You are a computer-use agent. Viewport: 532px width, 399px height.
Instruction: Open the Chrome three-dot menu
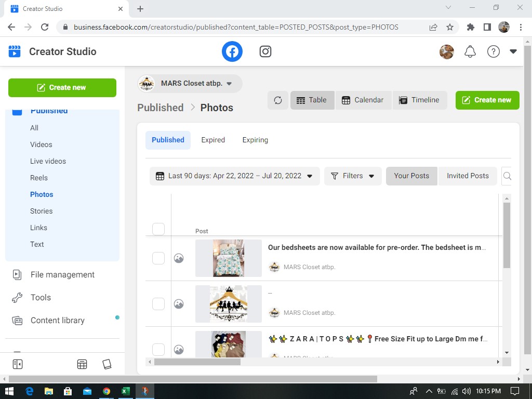pos(521,27)
